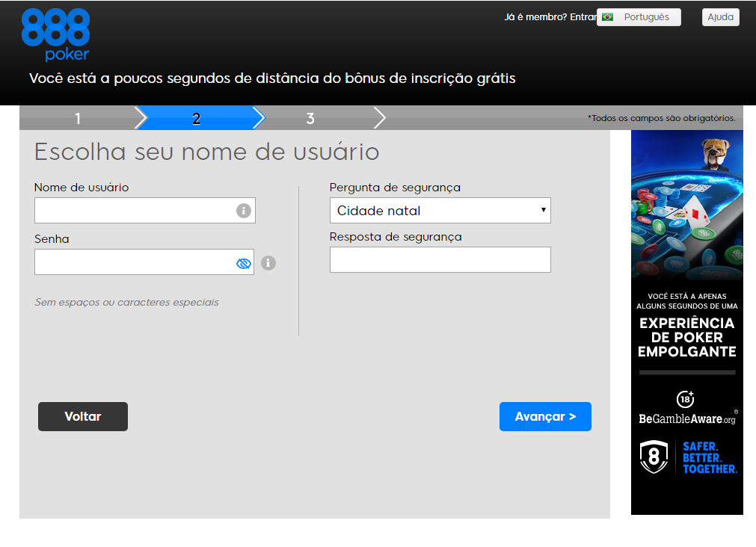Click the Brazil flag icon
Viewport: 756px width, 547px height.
(607, 17)
